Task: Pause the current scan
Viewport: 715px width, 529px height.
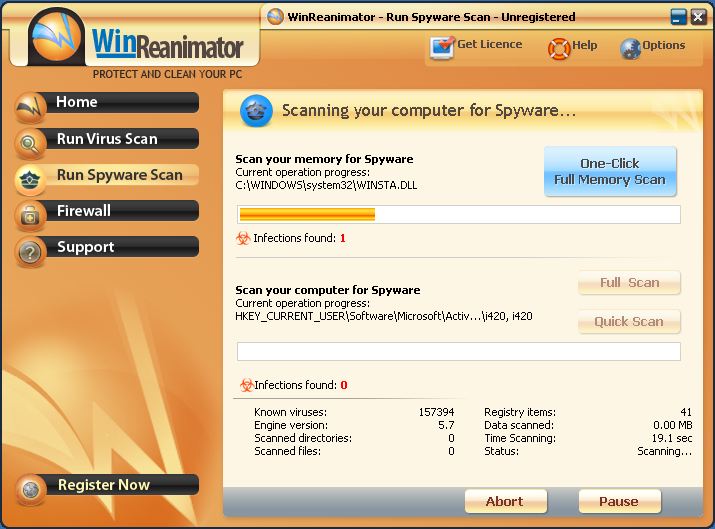Action: coord(619,501)
